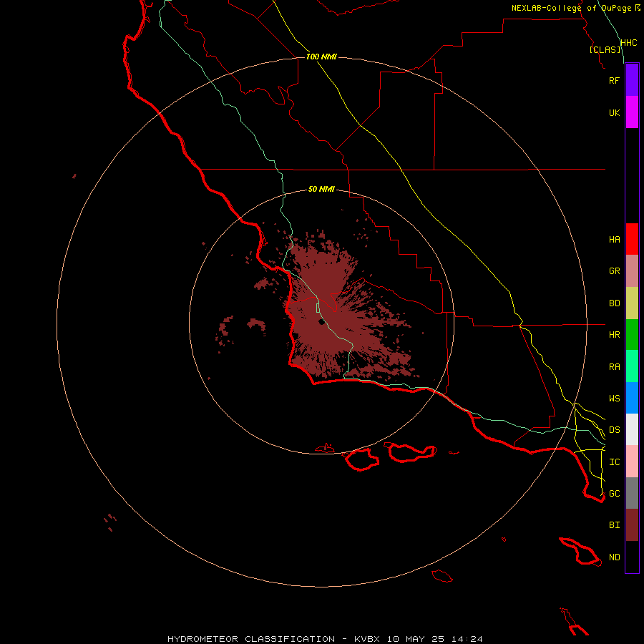Click the "RA" legend label
This screenshot has width=644, height=644.
pos(614,367)
